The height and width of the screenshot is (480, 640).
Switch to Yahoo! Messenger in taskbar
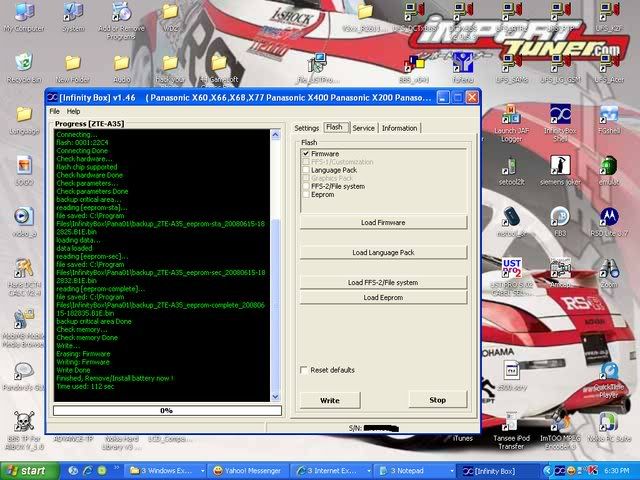(x=247, y=471)
